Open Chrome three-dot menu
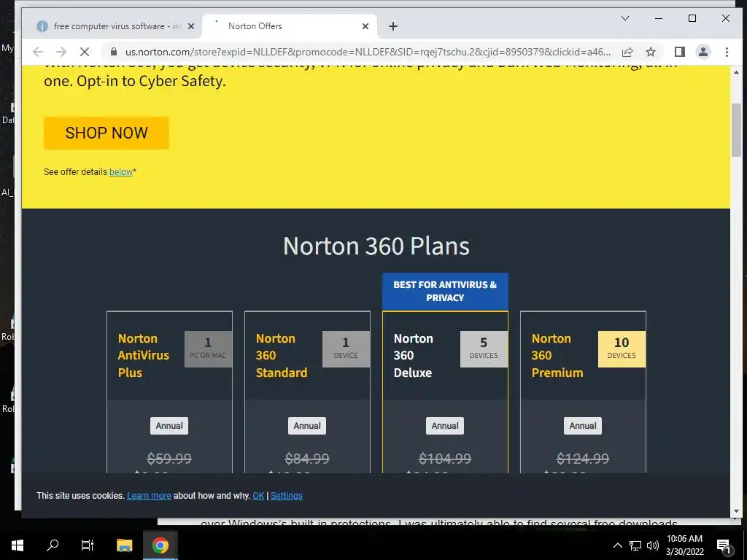Viewport: 747px width, 560px height. [727, 52]
